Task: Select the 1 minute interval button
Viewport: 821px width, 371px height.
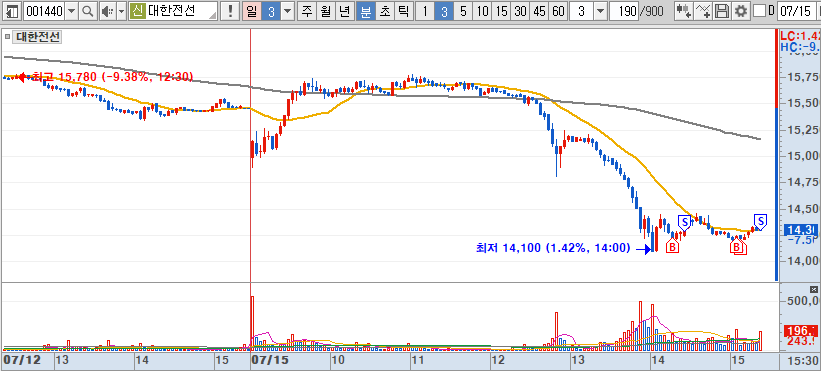Action: 425,11
